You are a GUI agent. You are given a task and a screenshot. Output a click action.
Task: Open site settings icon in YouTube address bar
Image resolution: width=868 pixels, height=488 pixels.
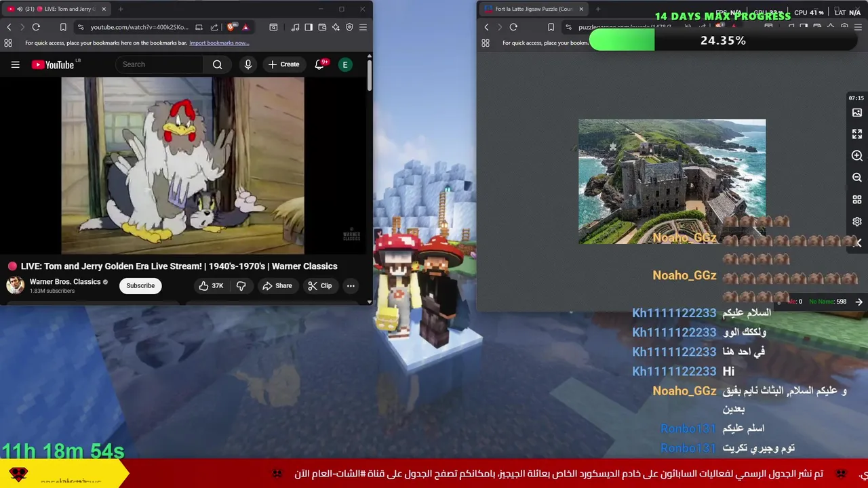(x=81, y=27)
